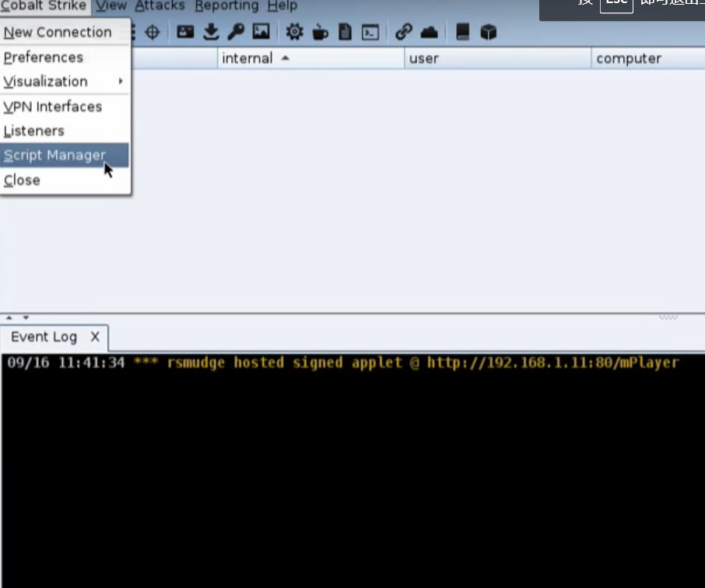Click the book help icon

(x=463, y=32)
